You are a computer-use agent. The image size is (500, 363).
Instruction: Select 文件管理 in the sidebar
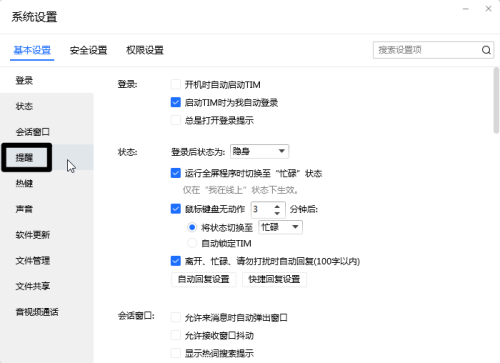[x=47, y=260]
